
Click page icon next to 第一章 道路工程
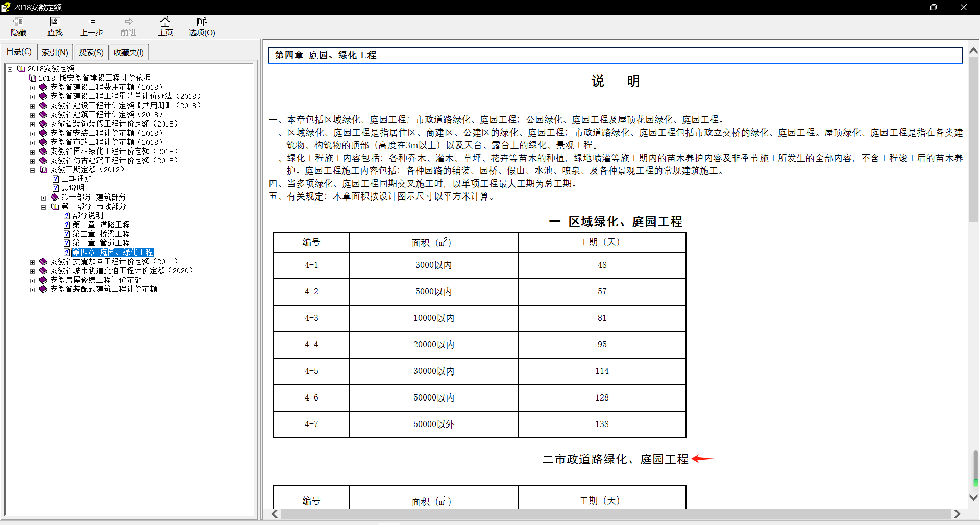pyautogui.click(x=67, y=225)
